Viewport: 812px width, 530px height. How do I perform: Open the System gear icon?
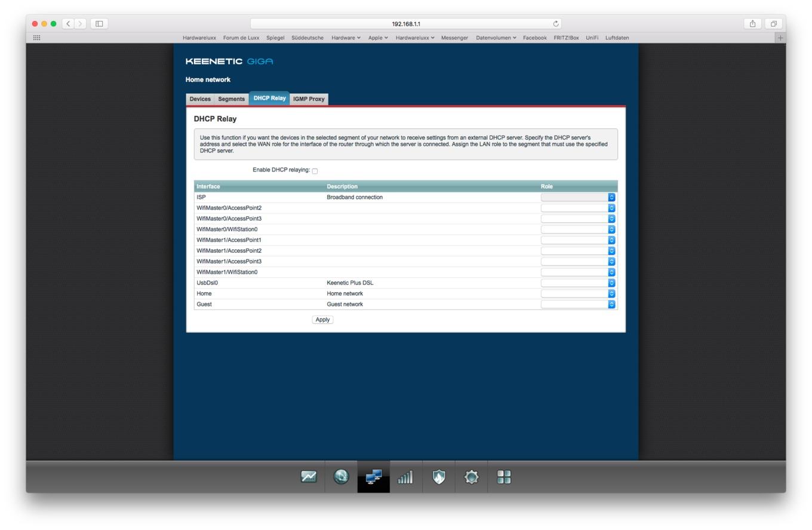[471, 477]
